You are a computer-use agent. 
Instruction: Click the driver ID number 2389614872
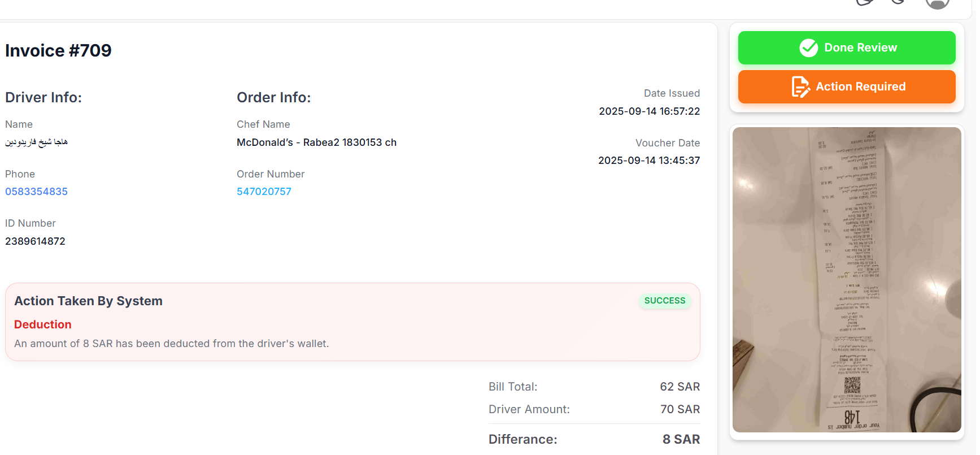[x=35, y=241]
